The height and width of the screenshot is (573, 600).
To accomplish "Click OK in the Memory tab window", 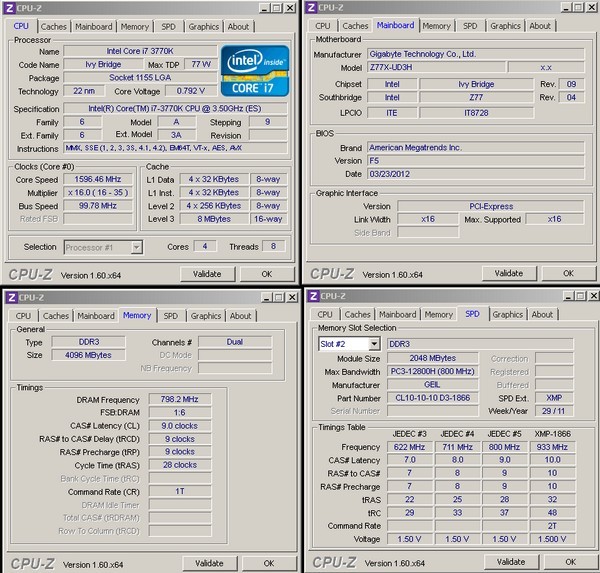I will (269, 563).
